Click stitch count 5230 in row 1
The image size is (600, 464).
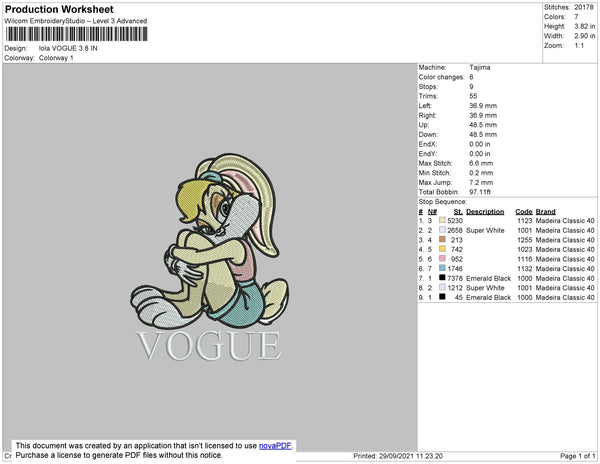click(x=455, y=221)
